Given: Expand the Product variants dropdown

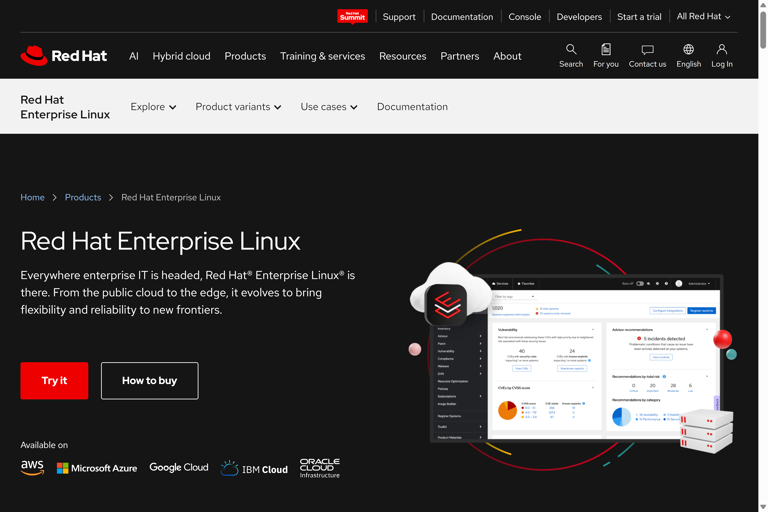Looking at the screenshot, I should [238, 107].
